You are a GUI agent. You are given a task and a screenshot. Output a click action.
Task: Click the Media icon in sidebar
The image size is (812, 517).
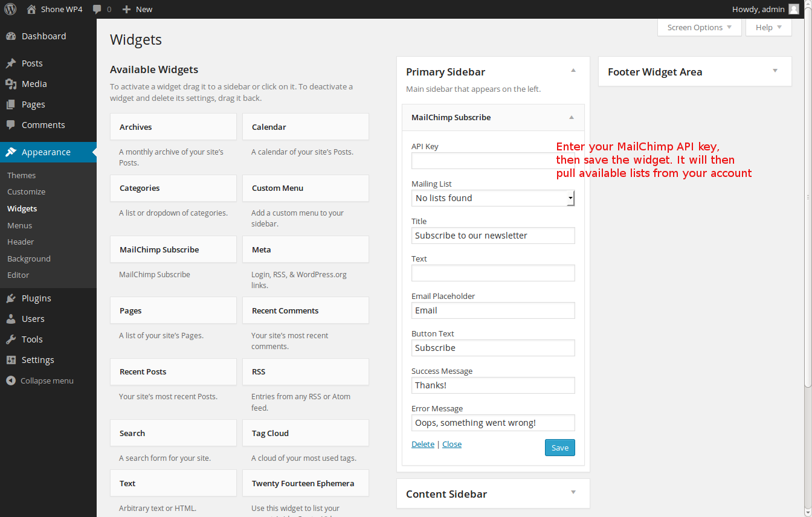[x=11, y=84]
